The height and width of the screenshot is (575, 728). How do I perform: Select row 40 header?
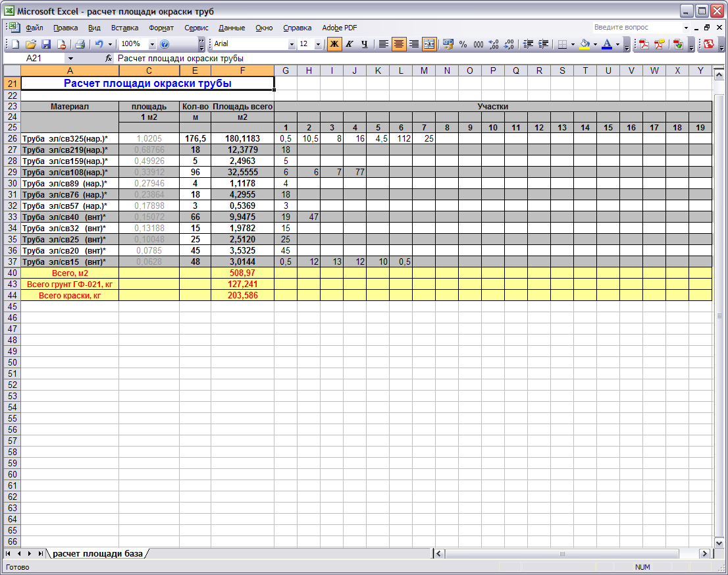(12, 273)
